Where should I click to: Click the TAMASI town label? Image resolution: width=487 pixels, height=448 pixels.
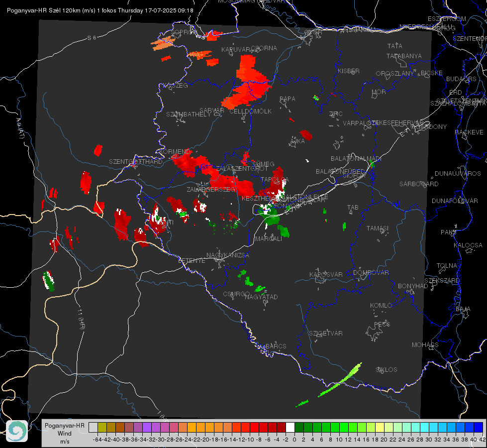click(x=378, y=228)
